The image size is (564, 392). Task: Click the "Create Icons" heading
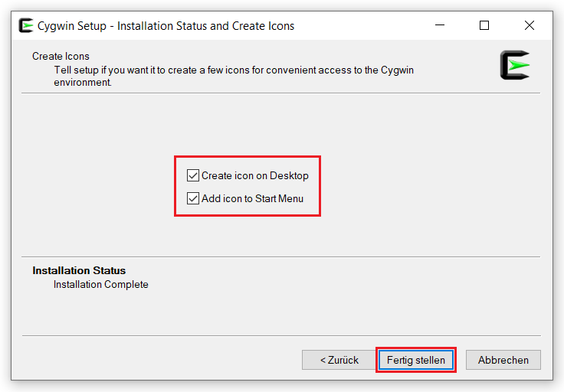click(x=61, y=57)
